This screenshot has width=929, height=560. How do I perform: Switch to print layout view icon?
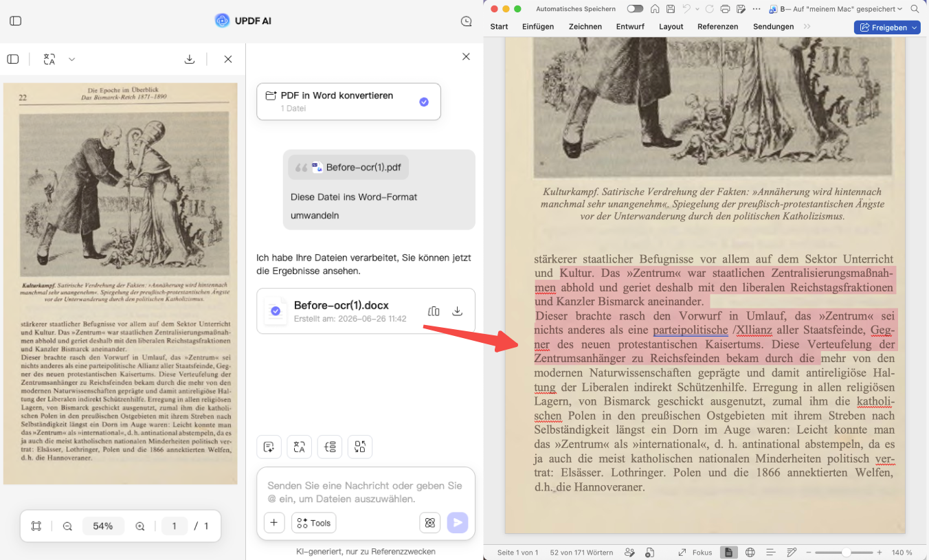(x=728, y=552)
